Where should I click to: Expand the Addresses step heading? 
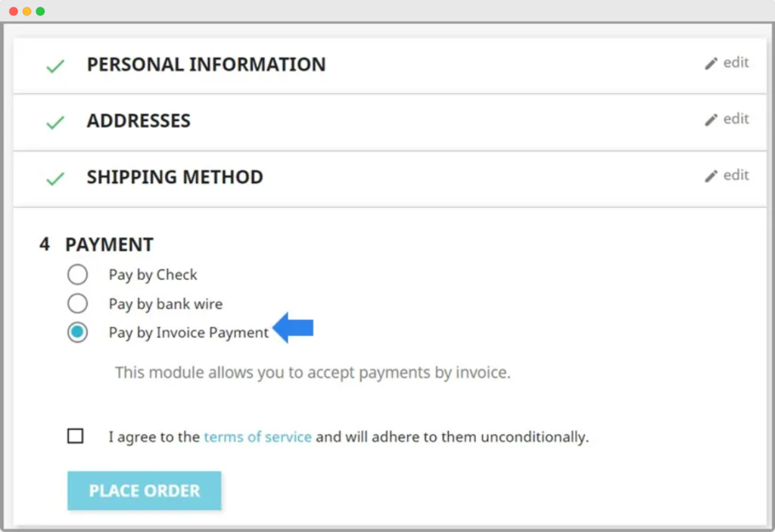[139, 121]
